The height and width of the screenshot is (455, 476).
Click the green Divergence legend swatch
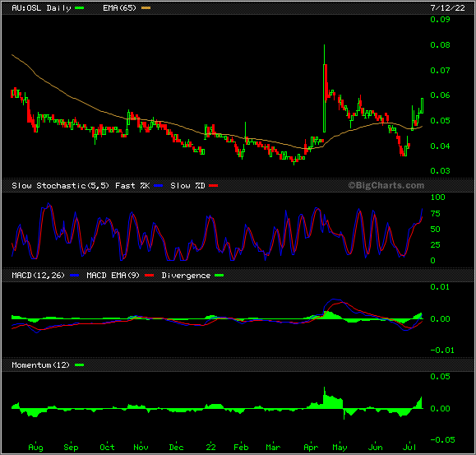pos(220,276)
